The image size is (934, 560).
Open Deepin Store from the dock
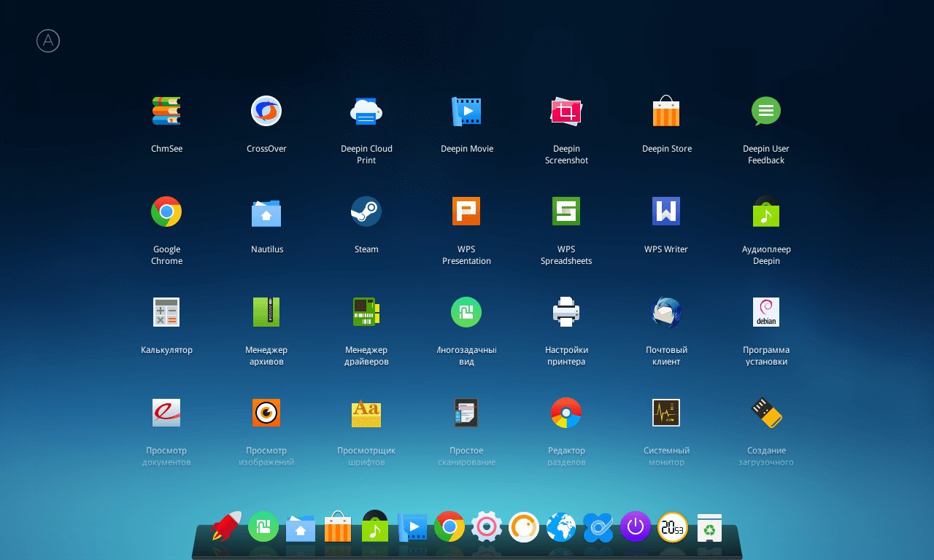tap(338, 526)
